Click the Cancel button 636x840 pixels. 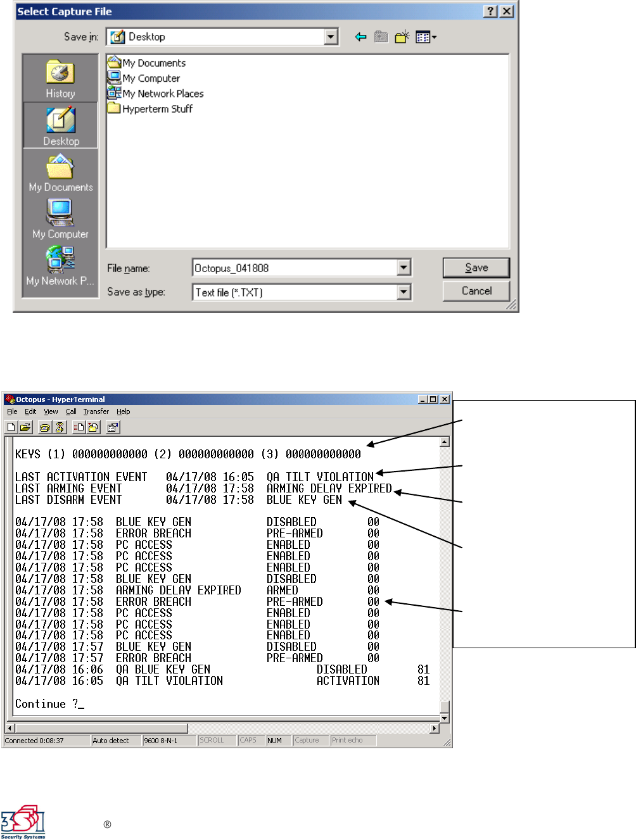476,291
